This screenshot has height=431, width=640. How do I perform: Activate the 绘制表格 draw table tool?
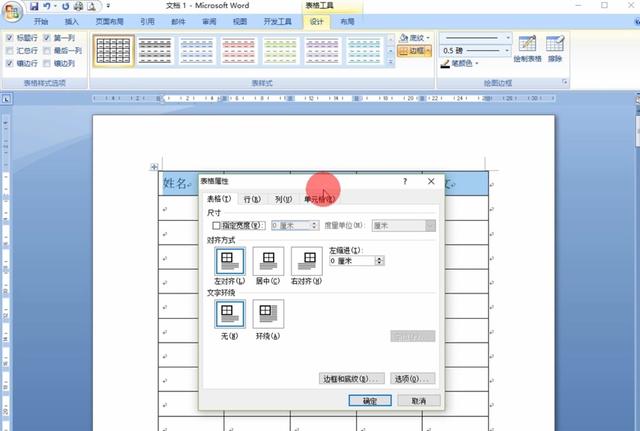[x=527, y=49]
